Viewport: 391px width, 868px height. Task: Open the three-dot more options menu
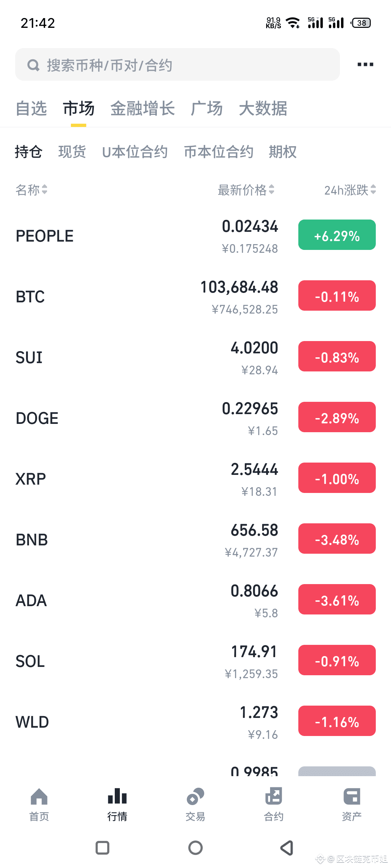point(365,64)
